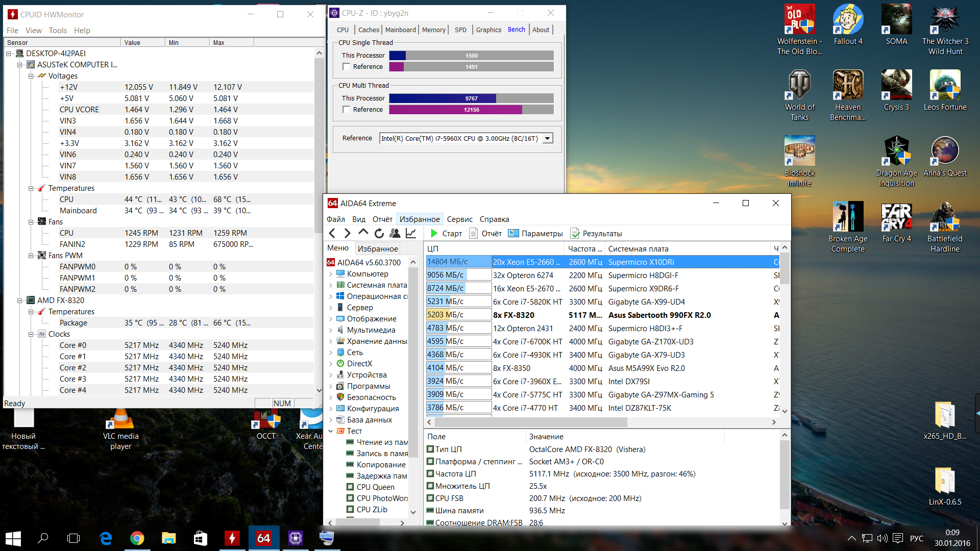The height and width of the screenshot is (551, 980).
Task: Switch to the Memory tab in CPU-Z
Action: pyautogui.click(x=433, y=30)
